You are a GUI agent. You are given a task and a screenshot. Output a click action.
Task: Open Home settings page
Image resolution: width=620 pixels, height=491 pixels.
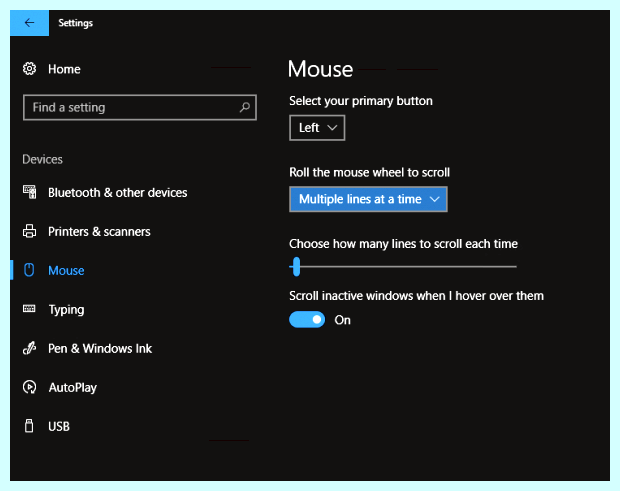[x=64, y=69]
